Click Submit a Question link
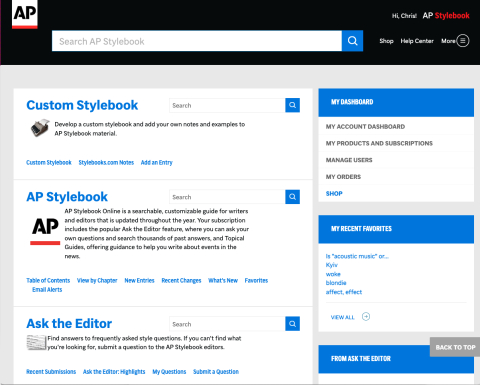Viewport: 480px width, 385px height. [x=216, y=371]
